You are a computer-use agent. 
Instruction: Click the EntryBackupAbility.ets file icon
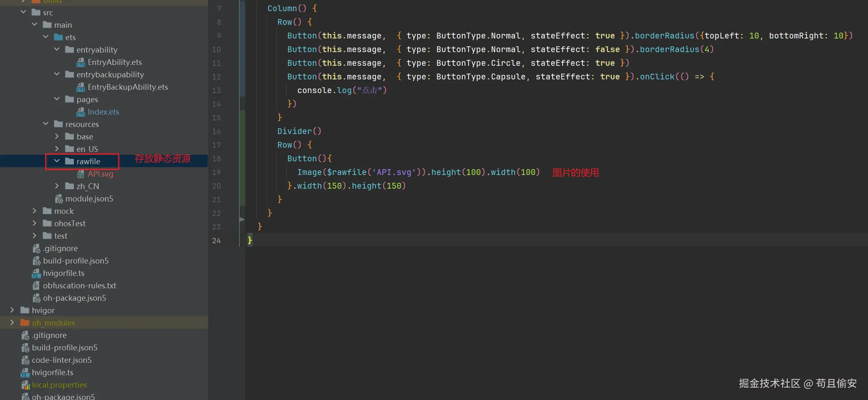pos(81,87)
